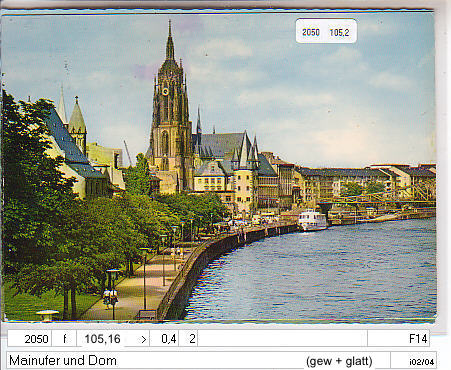451x370 pixels.
Task: Select the 105,16 cell
Action: pyautogui.click(x=102, y=339)
